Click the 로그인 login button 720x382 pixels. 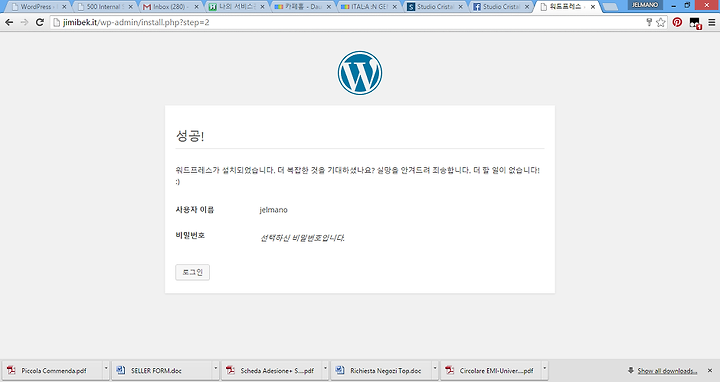tap(192, 272)
